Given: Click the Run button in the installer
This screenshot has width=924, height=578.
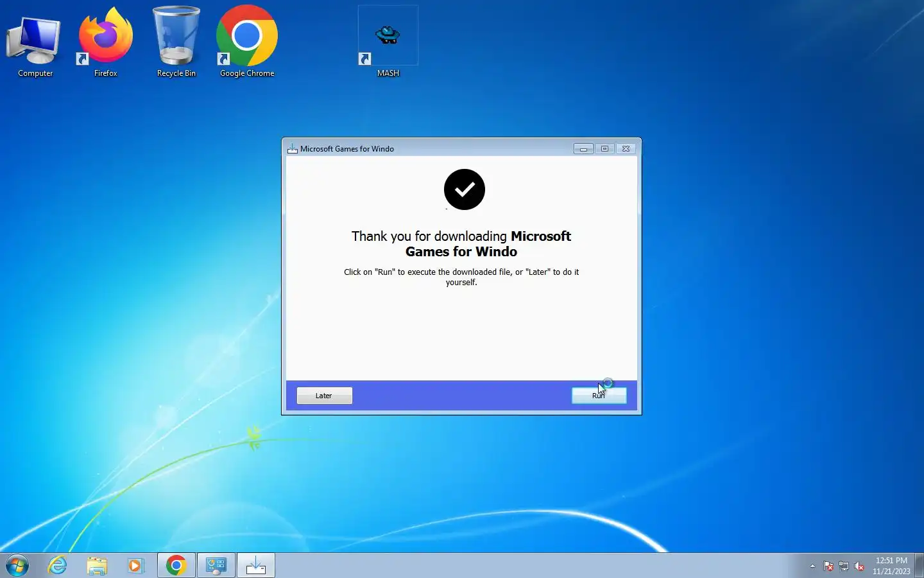Looking at the screenshot, I should tap(599, 396).
